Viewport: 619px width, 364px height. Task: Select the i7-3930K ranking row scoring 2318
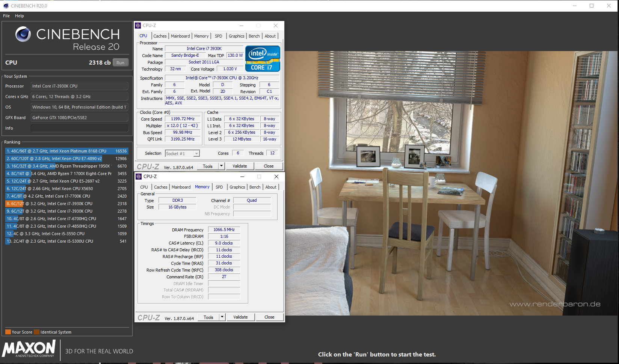pos(66,204)
